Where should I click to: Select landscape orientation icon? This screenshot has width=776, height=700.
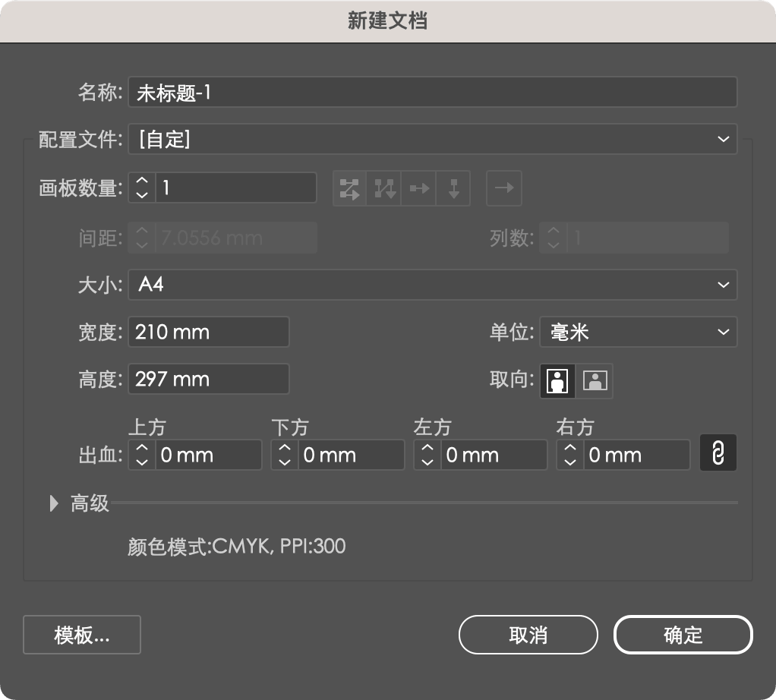pyautogui.click(x=595, y=380)
